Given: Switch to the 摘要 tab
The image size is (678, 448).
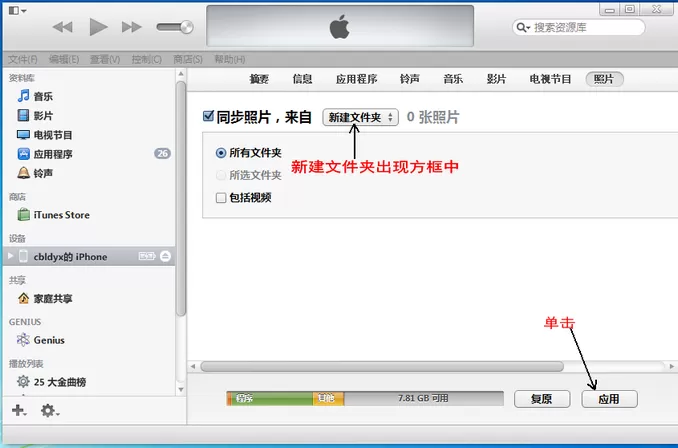Looking at the screenshot, I should point(259,79).
